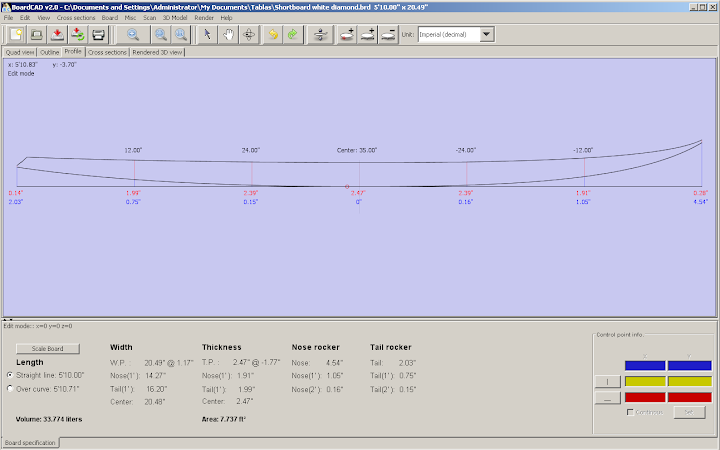The width and height of the screenshot is (720, 450).
Task: Click add guide point icon with red dot
Action: click(x=347, y=34)
